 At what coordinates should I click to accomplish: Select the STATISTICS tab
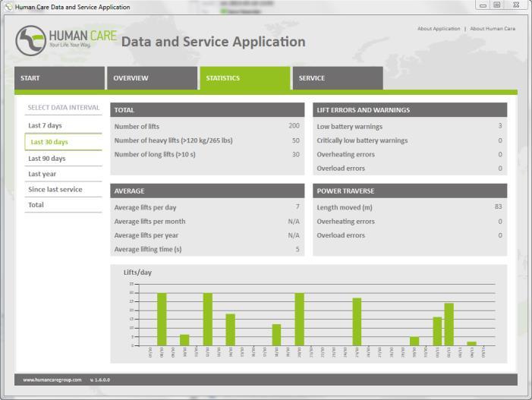(x=245, y=78)
